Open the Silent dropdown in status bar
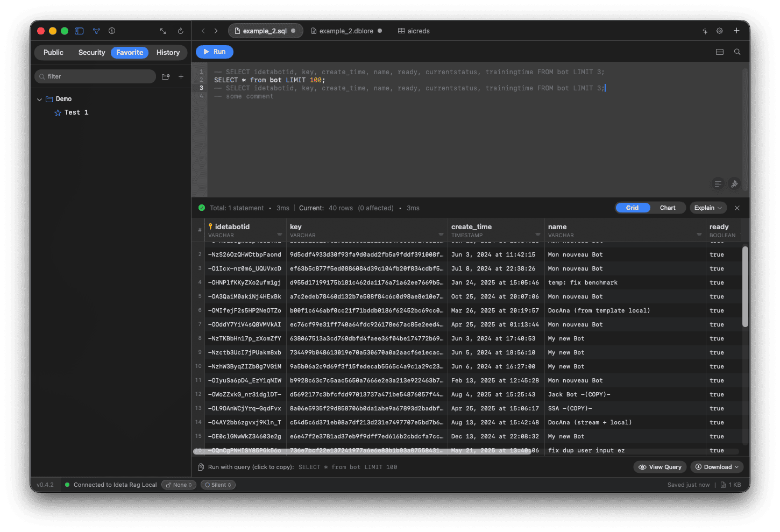The height and width of the screenshot is (532, 780). pyautogui.click(x=218, y=485)
